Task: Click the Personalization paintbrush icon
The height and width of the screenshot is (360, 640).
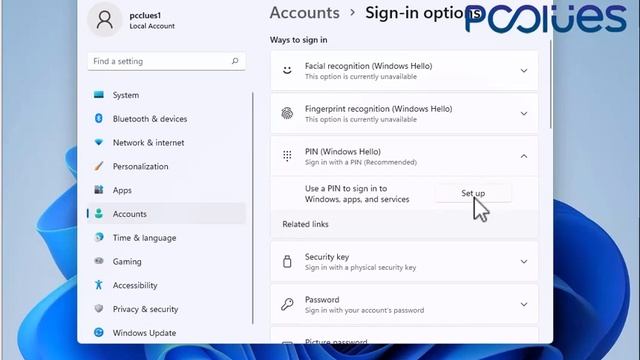Action: click(x=99, y=166)
